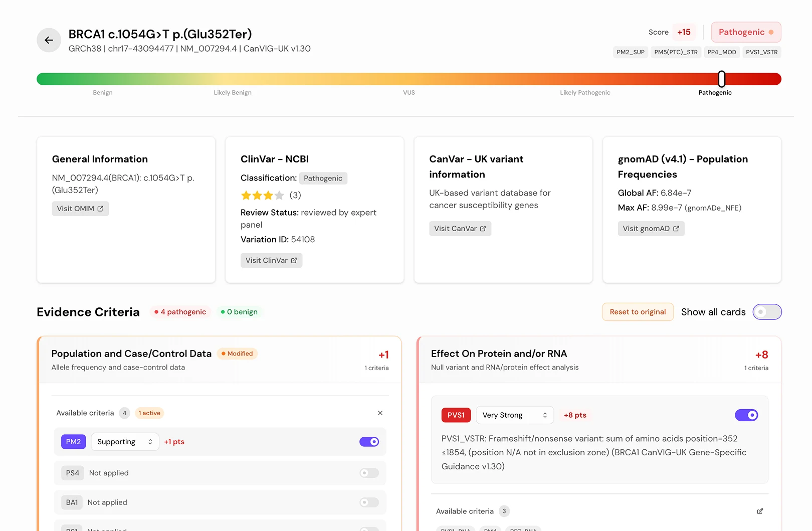
Task: Disable the PM2 criterion toggle
Action: pos(369,442)
